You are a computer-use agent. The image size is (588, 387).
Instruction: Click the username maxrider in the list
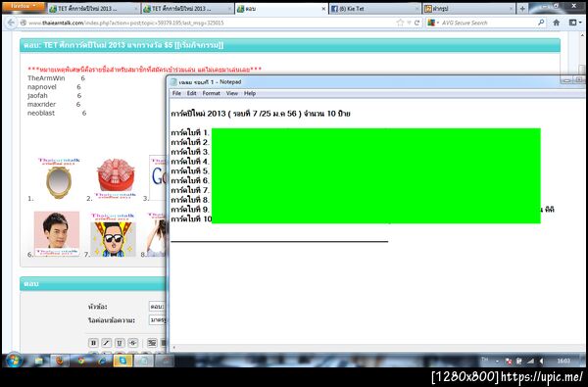pyautogui.click(x=41, y=104)
